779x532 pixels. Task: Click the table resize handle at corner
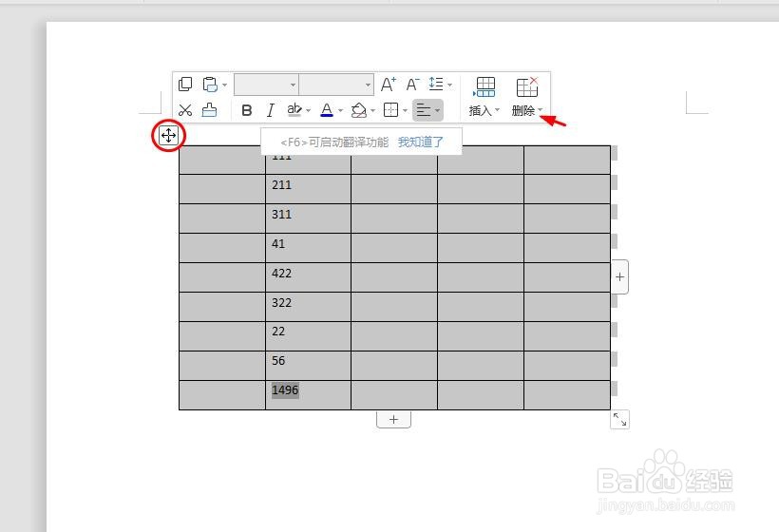tap(619, 419)
